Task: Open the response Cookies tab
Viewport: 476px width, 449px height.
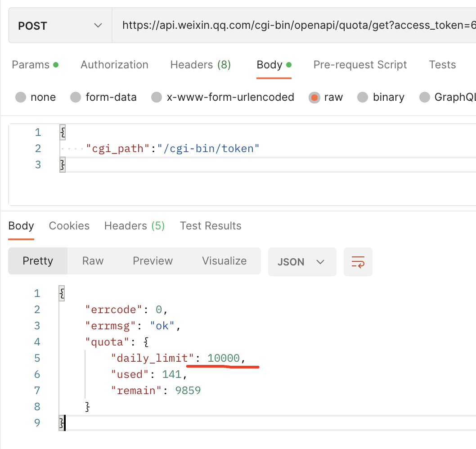Action: click(69, 226)
